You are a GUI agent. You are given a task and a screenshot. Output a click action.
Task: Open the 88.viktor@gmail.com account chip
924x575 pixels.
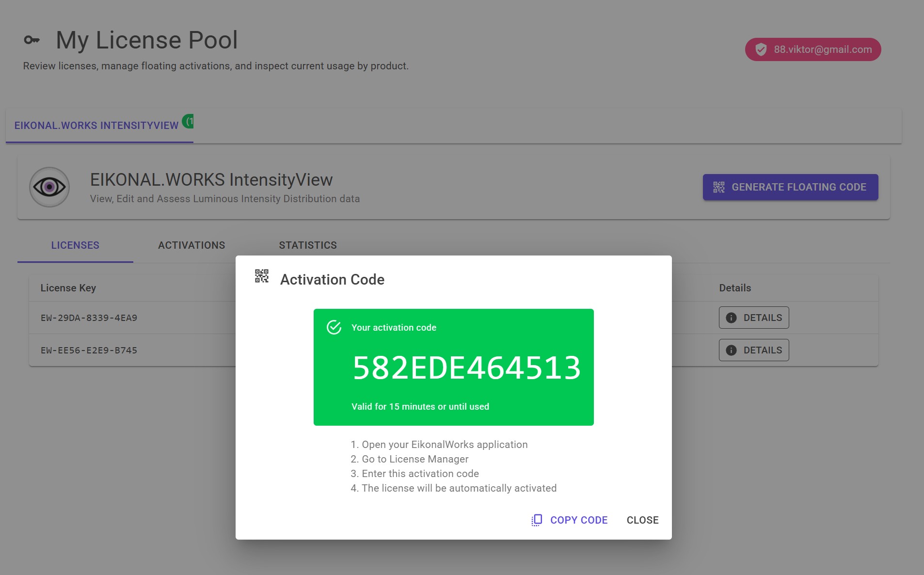(x=812, y=49)
